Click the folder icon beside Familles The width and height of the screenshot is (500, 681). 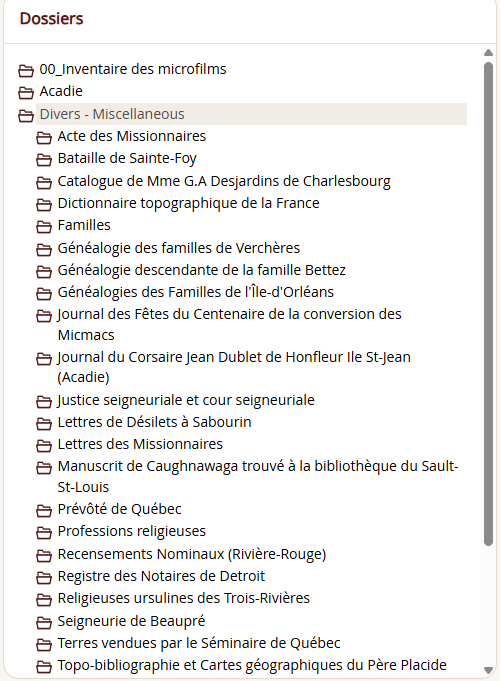pos(43,226)
